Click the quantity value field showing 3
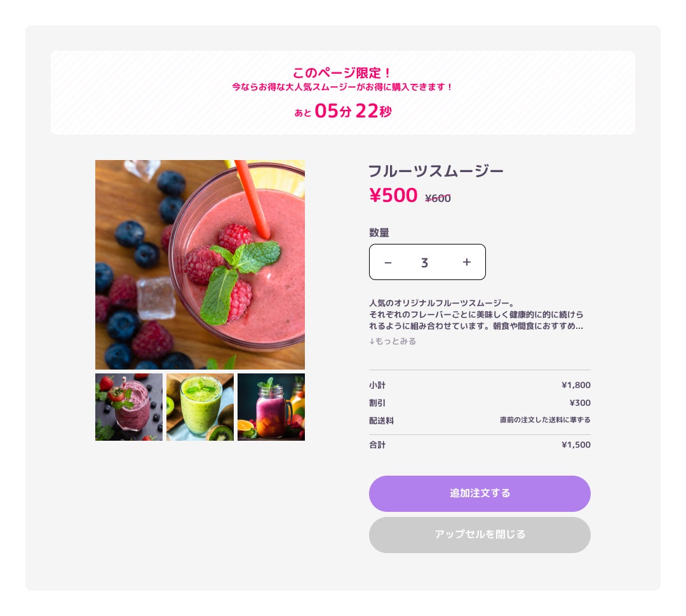This screenshot has width=686, height=616. 424,262
